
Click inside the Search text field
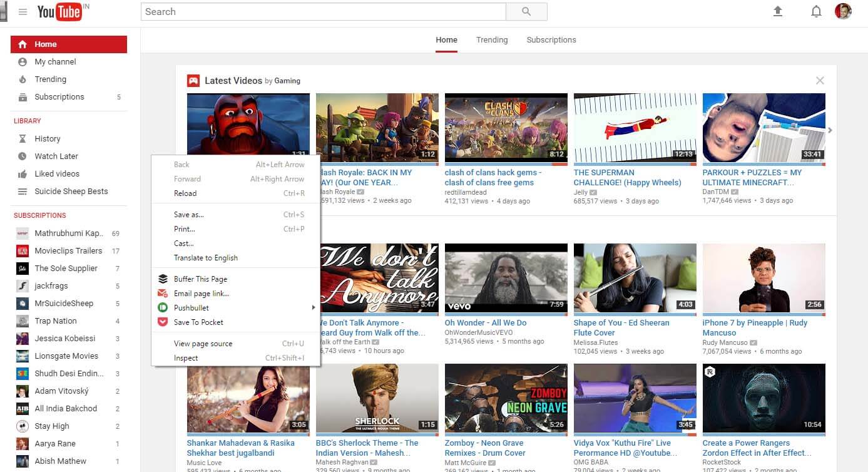coord(323,12)
